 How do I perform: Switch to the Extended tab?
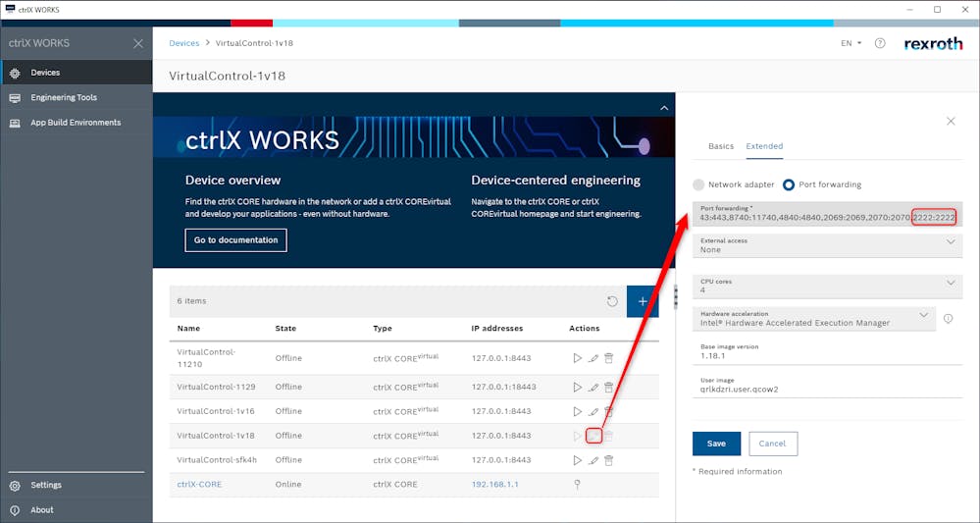coord(764,145)
